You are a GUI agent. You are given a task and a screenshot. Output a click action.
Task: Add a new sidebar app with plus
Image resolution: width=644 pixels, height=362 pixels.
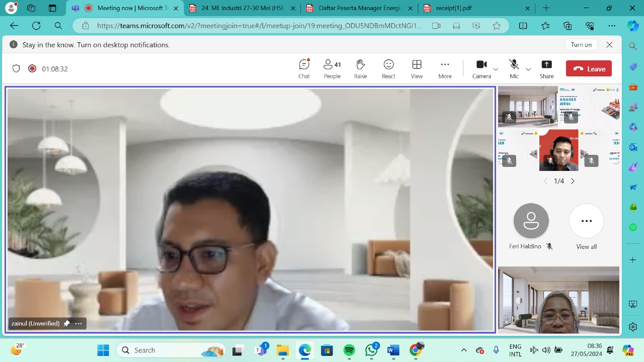tap(633, 260)
